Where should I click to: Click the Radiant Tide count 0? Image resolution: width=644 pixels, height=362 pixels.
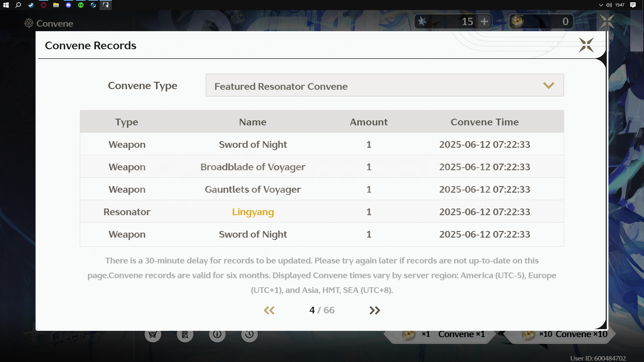[566, 21]
